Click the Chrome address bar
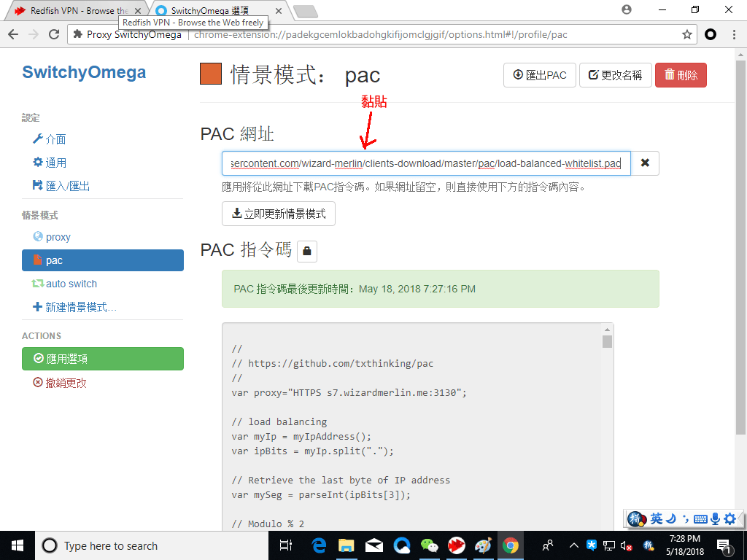The image size is (747, 560). 382,34
